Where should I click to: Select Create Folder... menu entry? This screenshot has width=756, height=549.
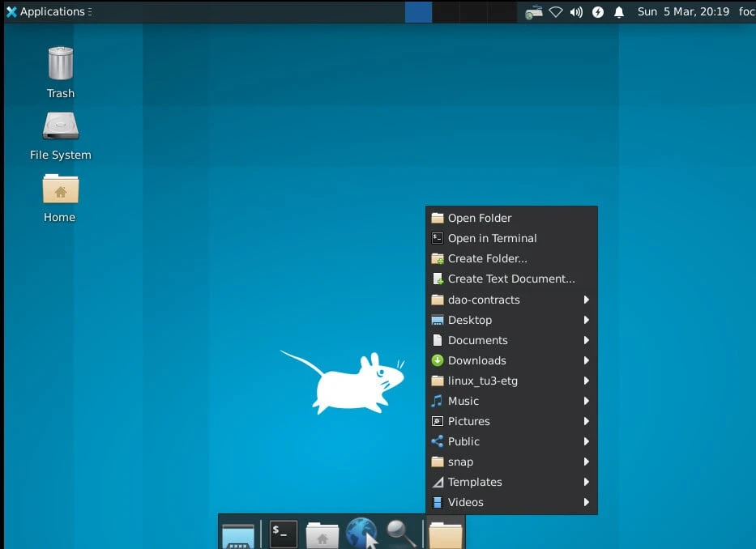487,258
